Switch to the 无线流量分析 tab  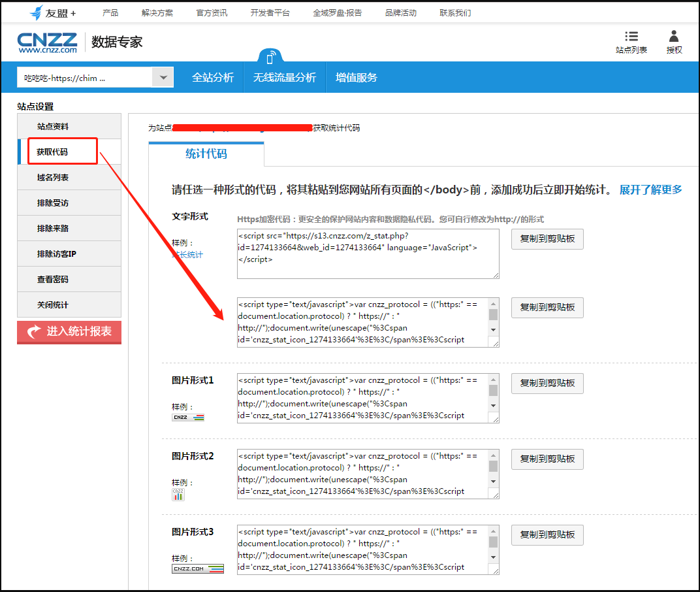click(285, 78)
